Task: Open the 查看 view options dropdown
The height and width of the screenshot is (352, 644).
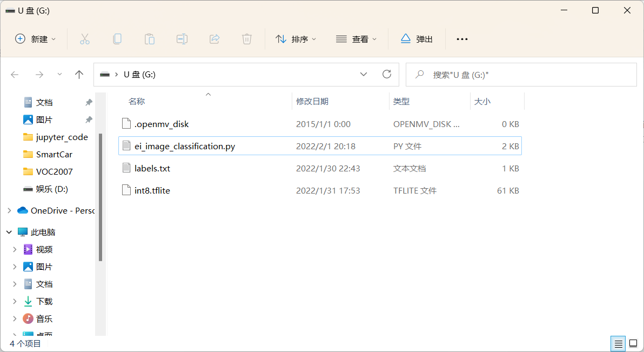Action: 356,38
